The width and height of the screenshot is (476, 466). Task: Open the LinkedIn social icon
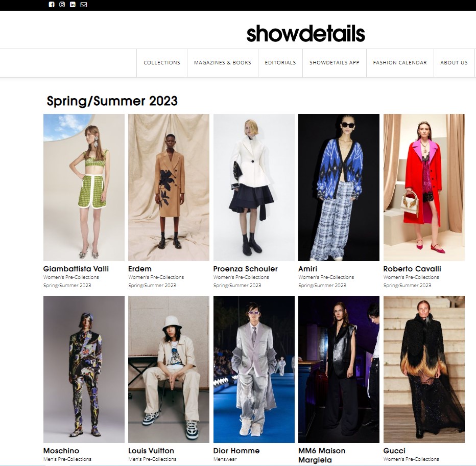point(73,5)
